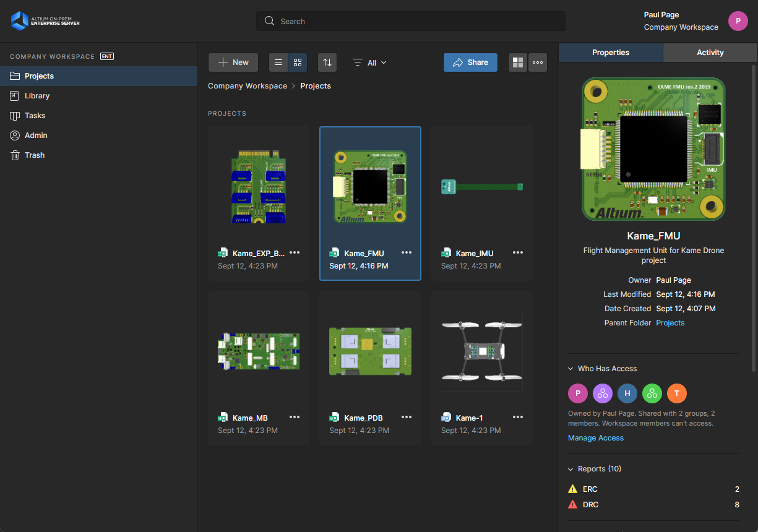Image resolution: width=758 pixels, height=532 pixels.
Task: Click the Share button
Action: pyautogui.click(x=470, y=62)
